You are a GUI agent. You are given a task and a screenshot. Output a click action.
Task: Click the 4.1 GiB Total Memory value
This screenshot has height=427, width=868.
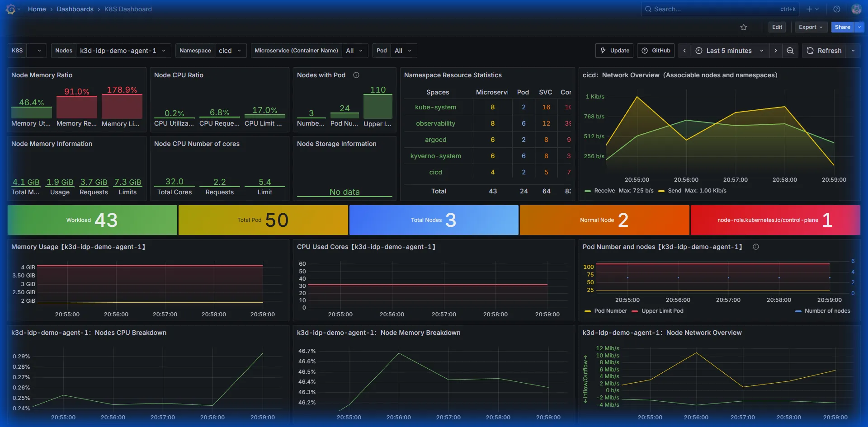click(26, 182)
